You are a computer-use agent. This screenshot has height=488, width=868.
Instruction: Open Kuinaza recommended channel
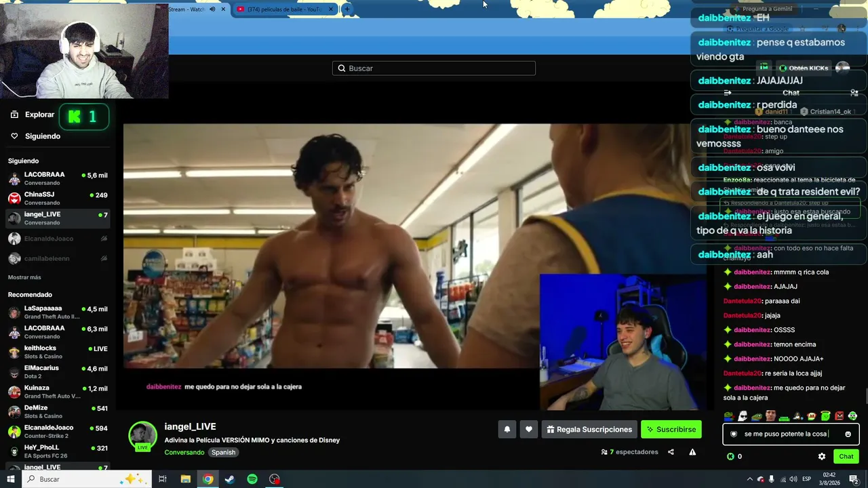click(58, 392)
